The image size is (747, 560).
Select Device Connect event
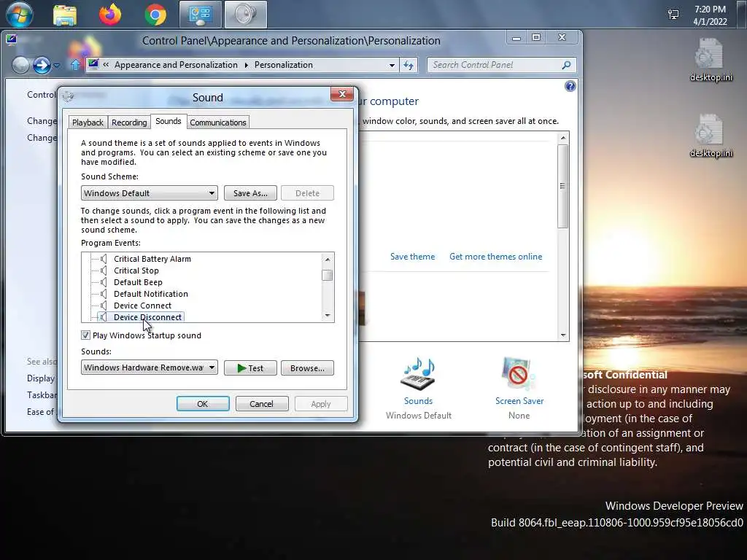pos(142,306)
